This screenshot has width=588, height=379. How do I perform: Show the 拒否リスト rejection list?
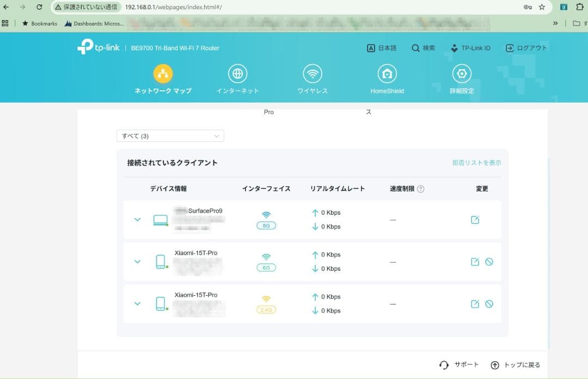pos(476,162)
